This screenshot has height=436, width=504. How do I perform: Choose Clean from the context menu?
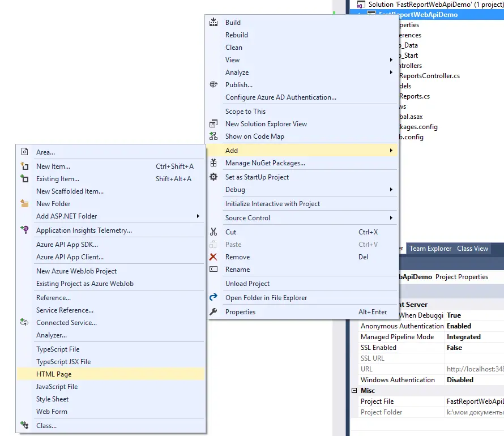[234, 47]
